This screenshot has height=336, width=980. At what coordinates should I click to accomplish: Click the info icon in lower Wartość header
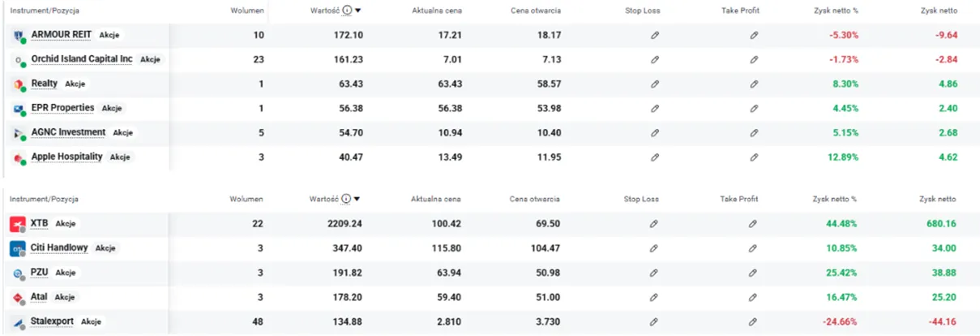click(x=347, y=199)
